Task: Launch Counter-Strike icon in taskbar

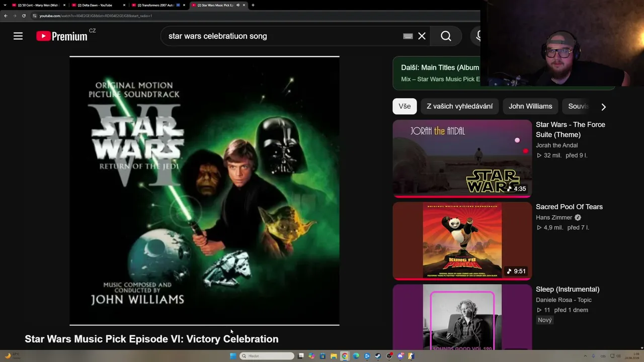Action: point(411,356)
